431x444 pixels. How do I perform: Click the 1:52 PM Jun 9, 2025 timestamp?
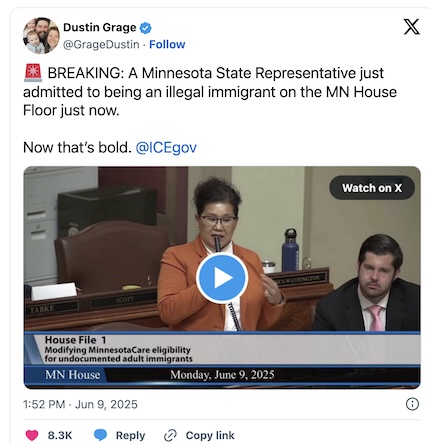click(80, 404)
